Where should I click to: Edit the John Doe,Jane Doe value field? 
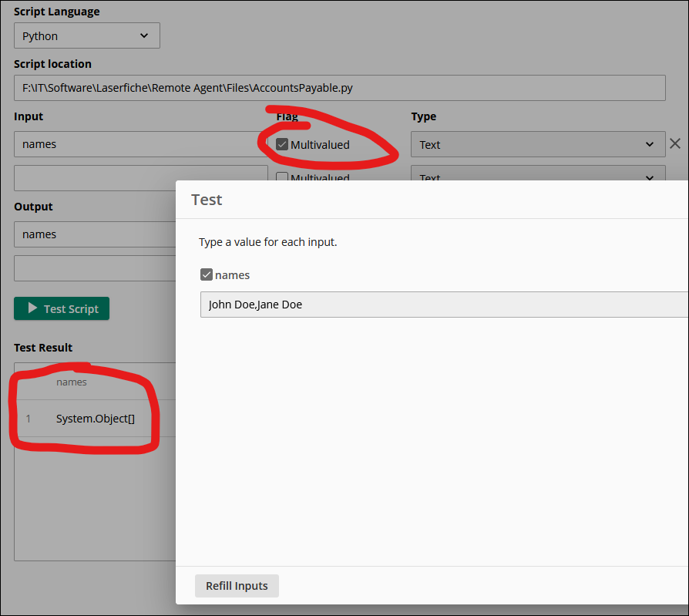[x=439, y=305]
